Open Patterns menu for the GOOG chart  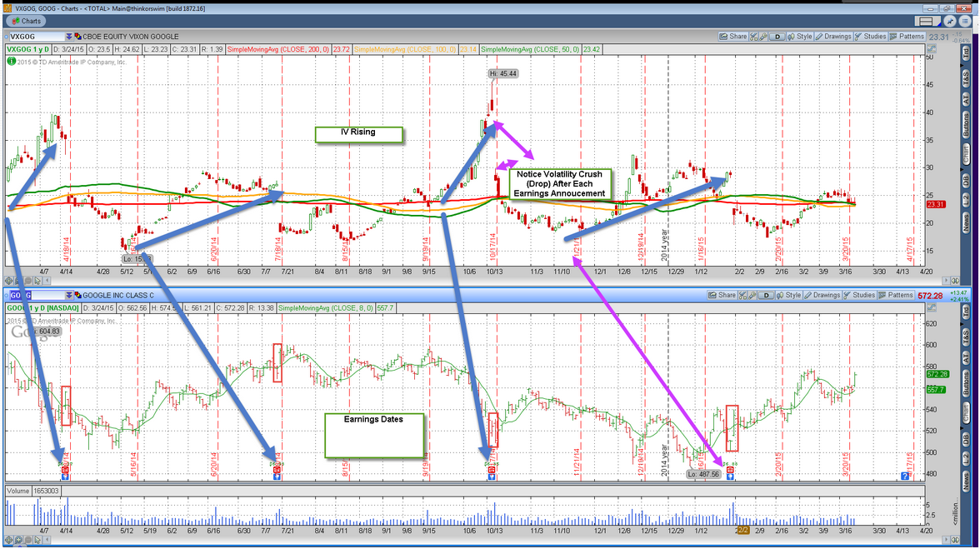pos(896,296)
